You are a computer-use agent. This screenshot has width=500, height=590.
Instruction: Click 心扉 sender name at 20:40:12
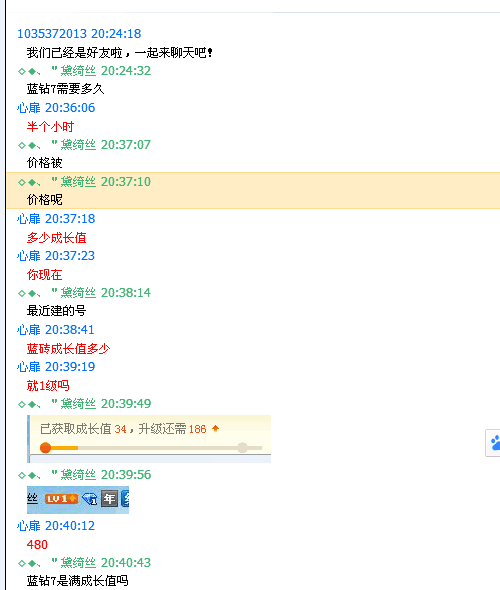[29, 526]
